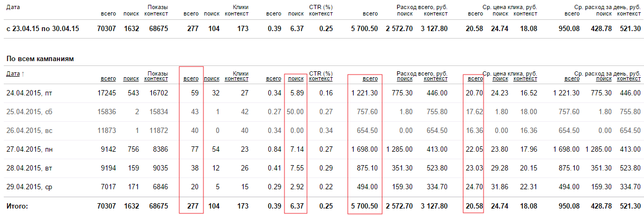The image size is (644, 215).
Task: Sort by Показы контекст column link
Action: point(157,79)
